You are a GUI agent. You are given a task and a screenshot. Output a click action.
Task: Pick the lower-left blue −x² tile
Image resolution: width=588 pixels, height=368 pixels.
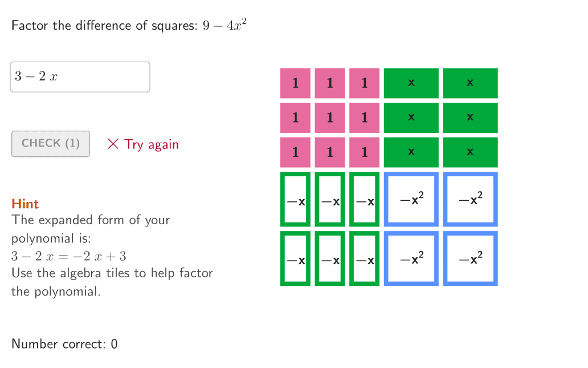411,258
